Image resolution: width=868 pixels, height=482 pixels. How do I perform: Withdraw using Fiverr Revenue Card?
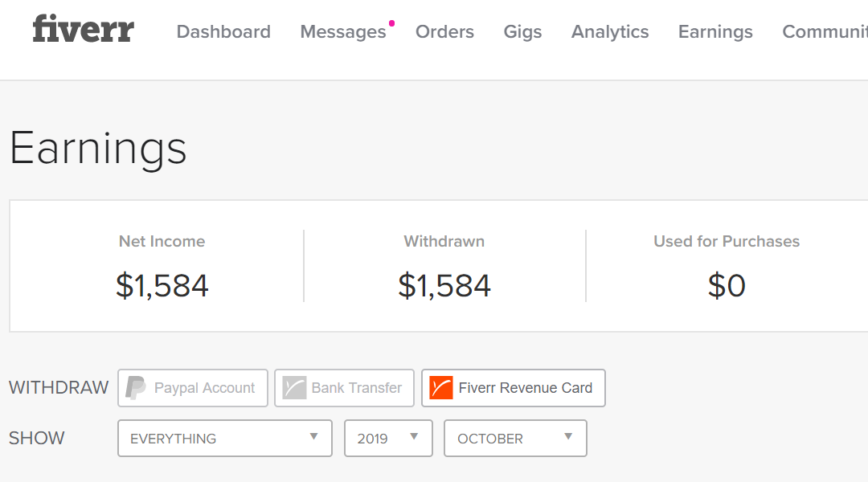513,388
